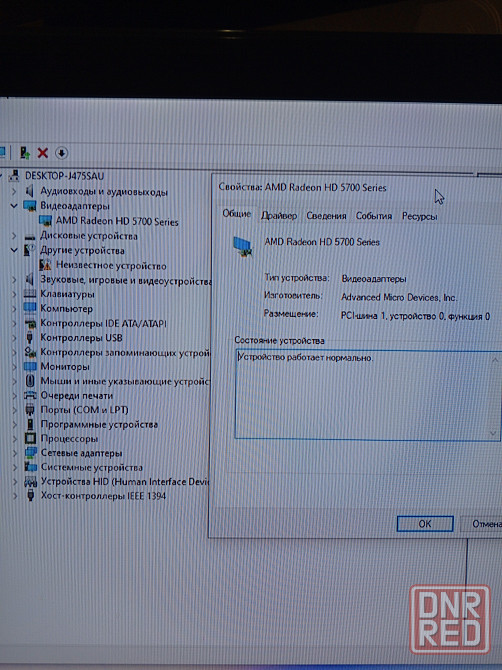Click the Мыши и иные указывающие устройства icon
The width and height of the screenshot is (502, 670).
click(x=29, y=381)
